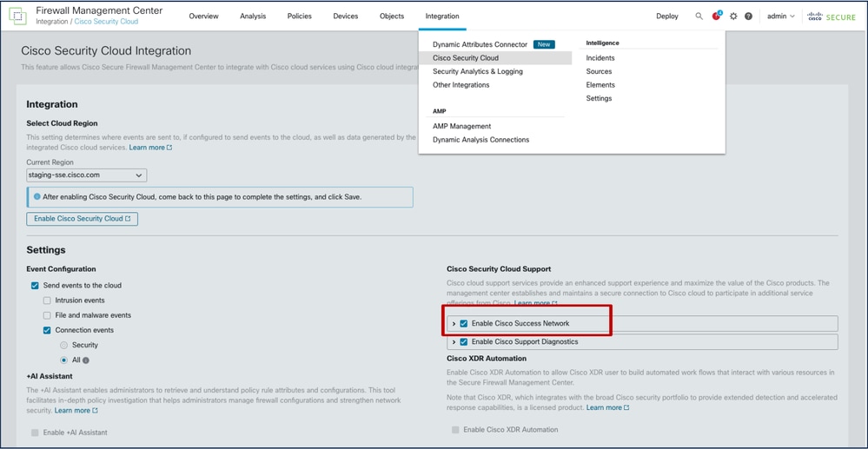Click the Deploy button
Image resolution: width=868 pixels, height=449 pixels.
click(667, 16)
